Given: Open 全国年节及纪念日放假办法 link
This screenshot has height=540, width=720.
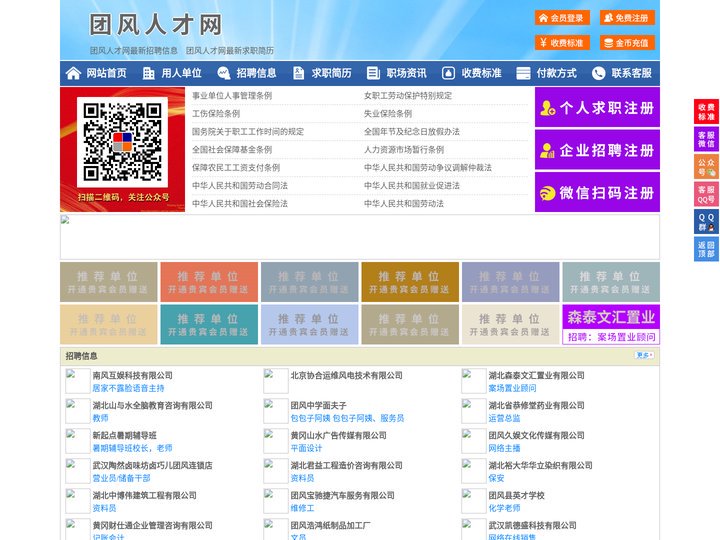Looking at the screenshot, I should pos(412,131).
